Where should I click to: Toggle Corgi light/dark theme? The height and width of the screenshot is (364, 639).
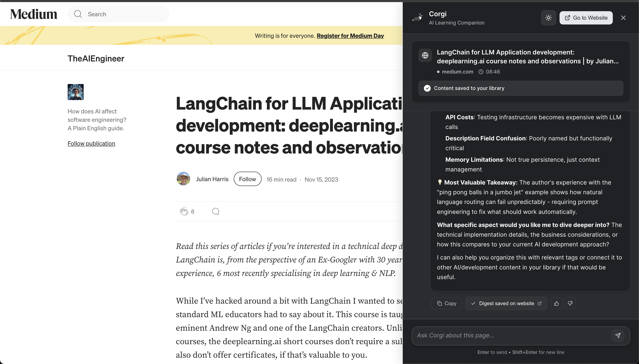(x=548, y=18)
